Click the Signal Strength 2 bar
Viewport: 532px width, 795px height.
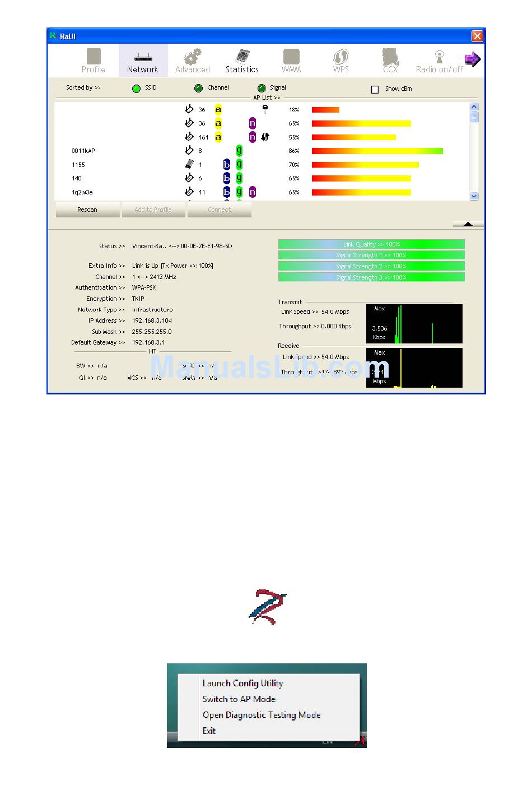[x=371, y=266]
